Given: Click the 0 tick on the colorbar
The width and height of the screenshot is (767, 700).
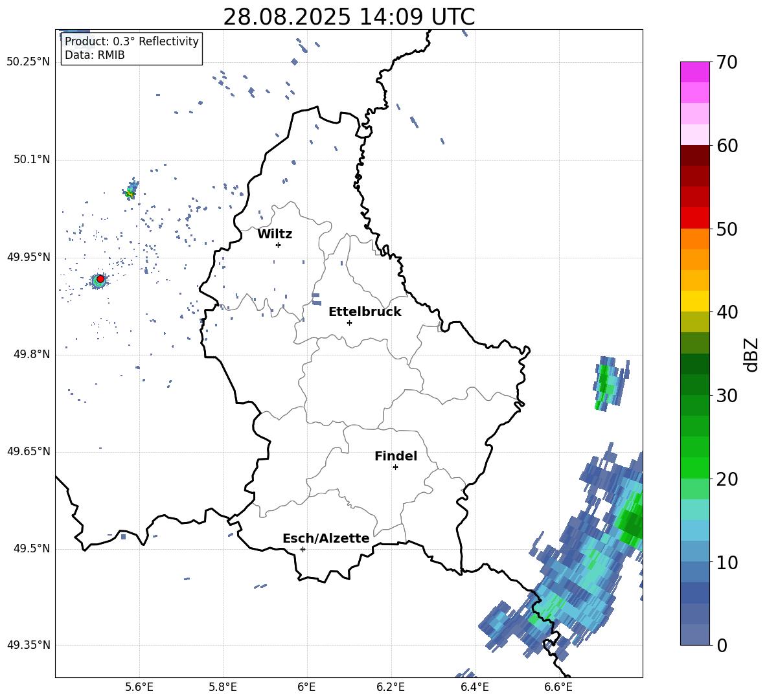Looking at the screenshot, I should tap(722, 645).
